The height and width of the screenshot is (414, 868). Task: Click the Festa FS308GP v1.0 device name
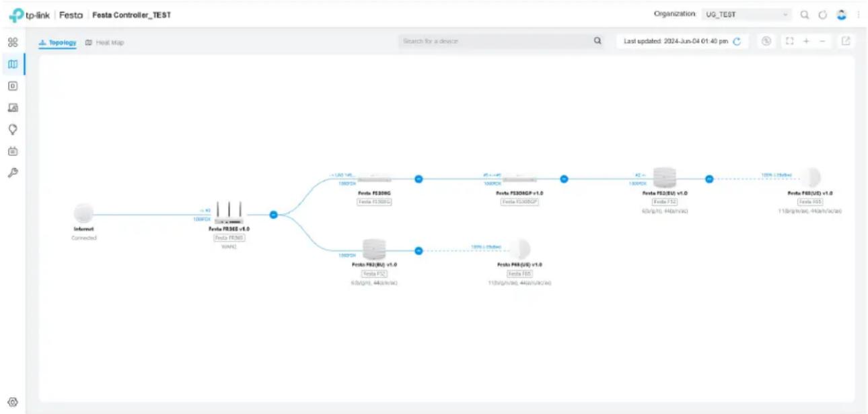click(x=519, y=193)
